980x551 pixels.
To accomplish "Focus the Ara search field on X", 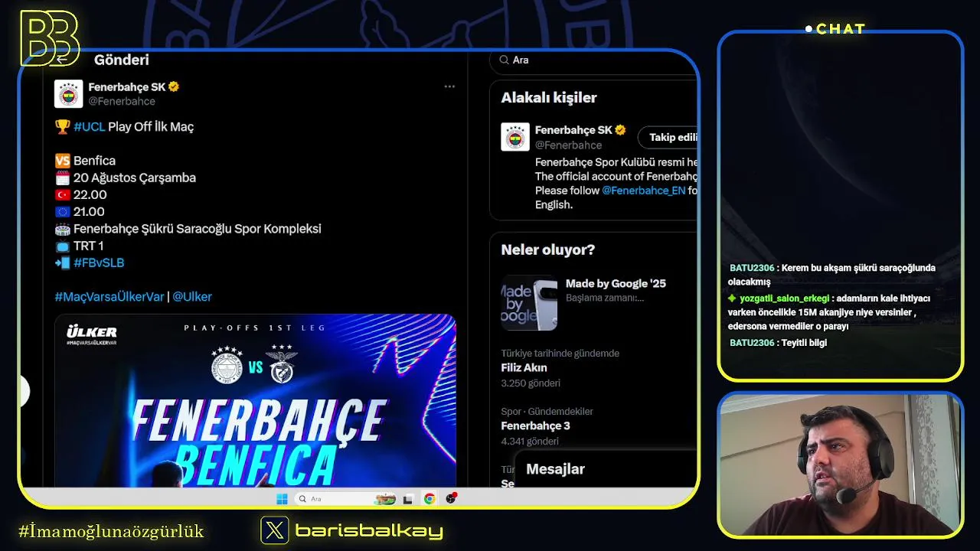I will click(x=593, y=60).
